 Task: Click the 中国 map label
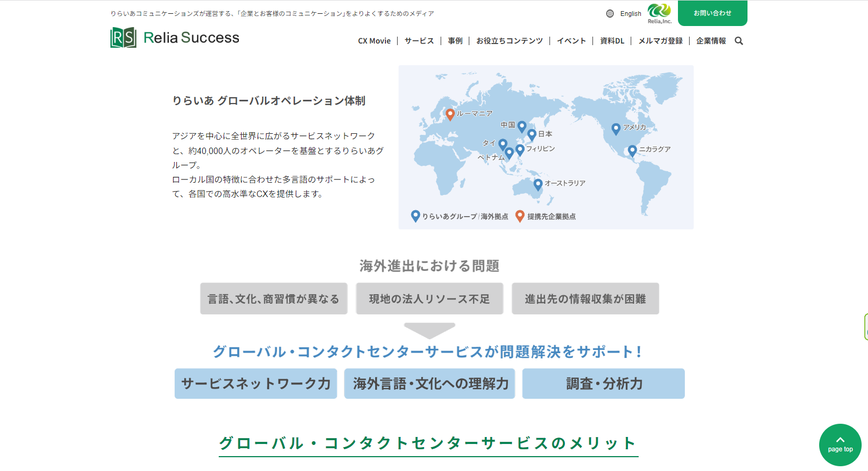(x=508, y=125)
